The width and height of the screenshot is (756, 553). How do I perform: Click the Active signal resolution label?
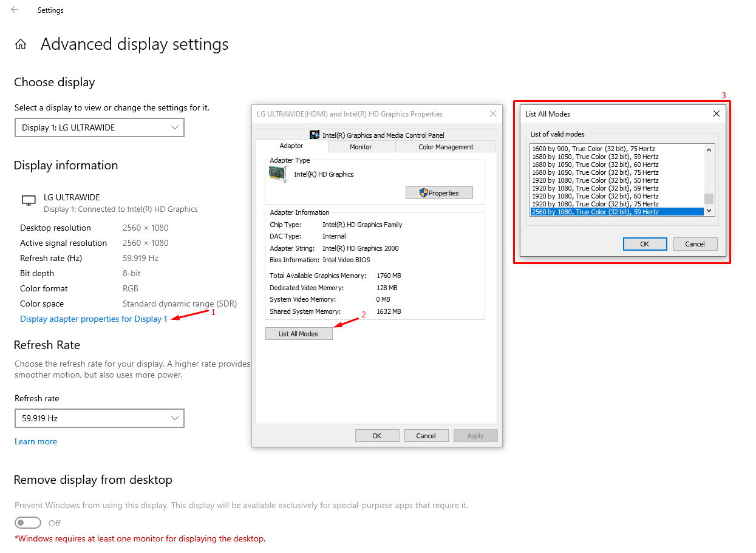click(63, 243)
